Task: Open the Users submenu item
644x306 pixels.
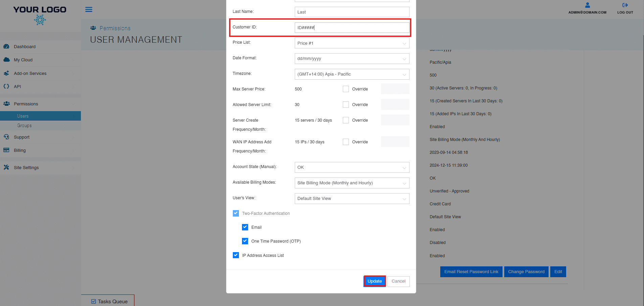Action: click(x=23, y=116)
